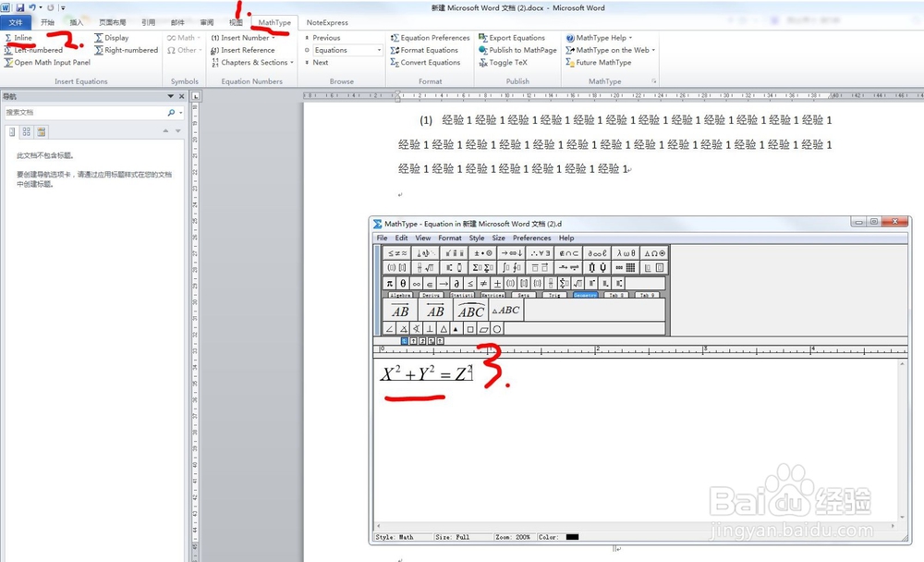The height and width of the screenshot is (562, 924).
Task: Open the summation templates palette
Action: pos(482,268)
